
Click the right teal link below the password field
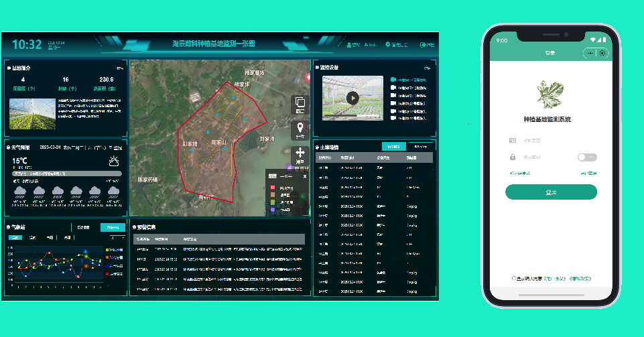click(588, 174)
